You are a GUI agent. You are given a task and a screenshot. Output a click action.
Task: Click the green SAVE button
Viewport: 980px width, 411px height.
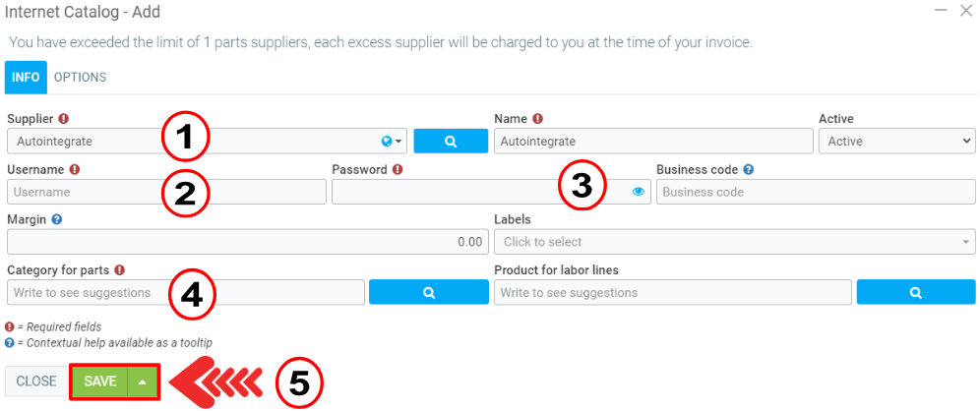99,382
